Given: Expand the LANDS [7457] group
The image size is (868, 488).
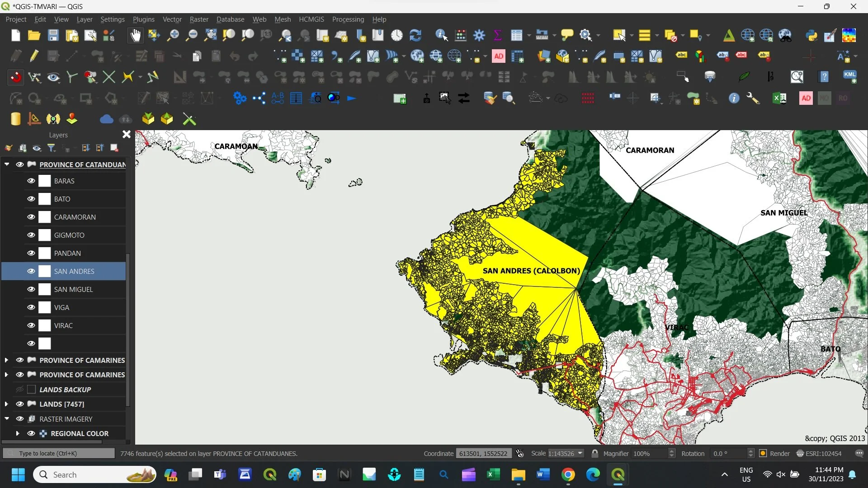Looking at the screenshot, I should point(6,404).
